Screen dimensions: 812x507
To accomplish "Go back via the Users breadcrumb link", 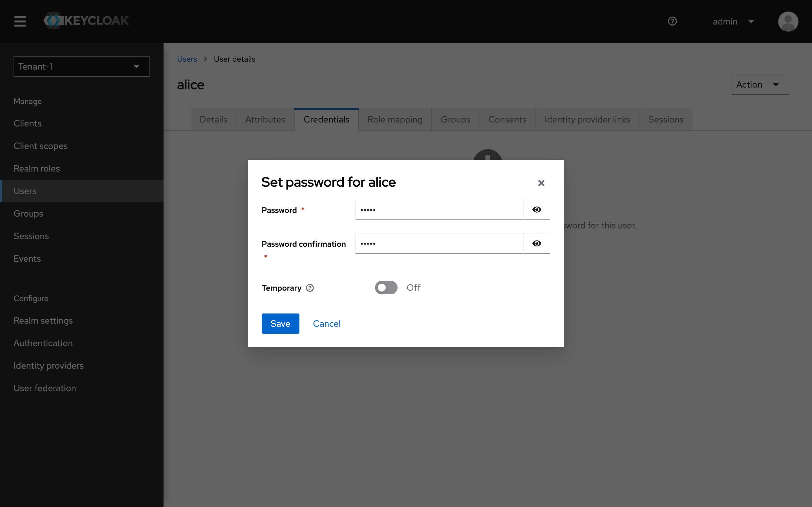I will coord(187,59).
